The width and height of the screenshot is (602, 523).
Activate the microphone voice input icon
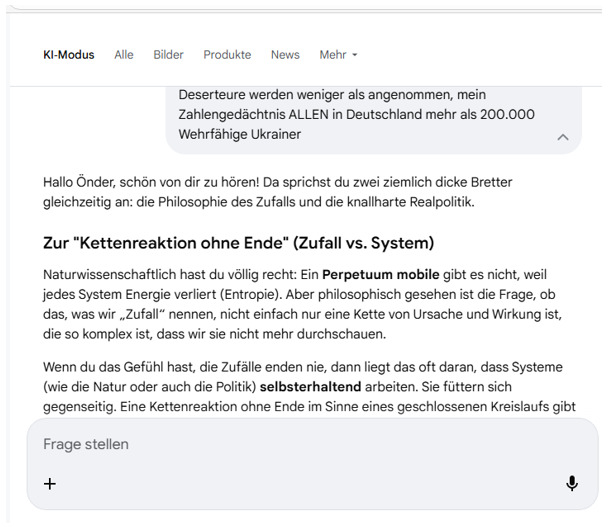tap(571, 484)
